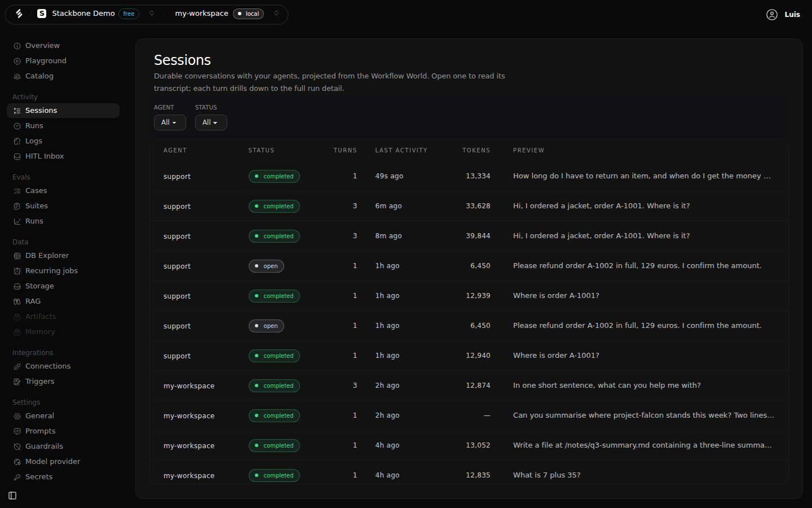The image size is (812, 508).
Task: Click the Evals Runs chart icon
Action: (x=17, y=221)
